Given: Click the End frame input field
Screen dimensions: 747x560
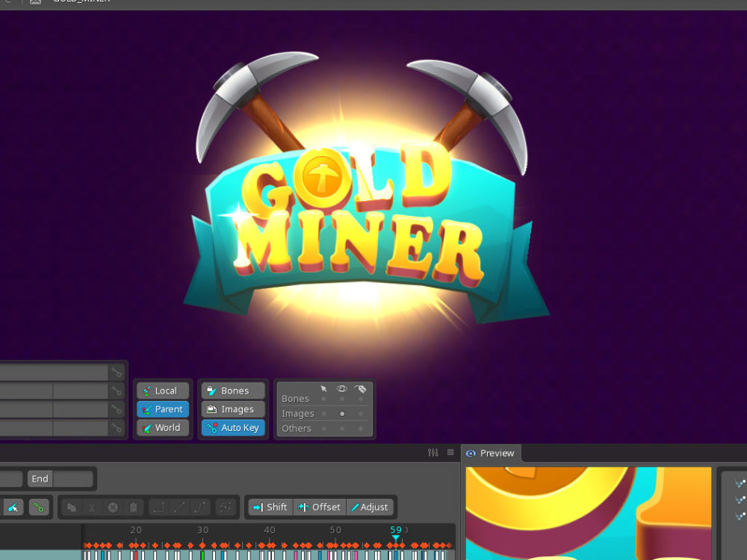Looking at the screenshot, I should pyautogui.click(x=73, y=479).
